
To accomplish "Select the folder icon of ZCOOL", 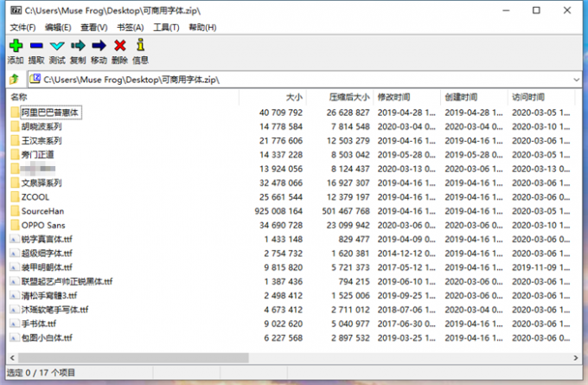I will [15, 196].
